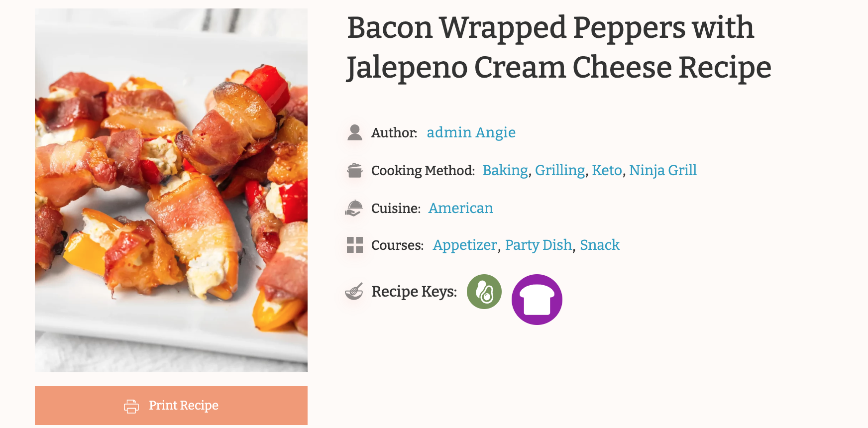The image size is (868, 428).
Task: Follow the Grilling link
Action: [x=560, y=170]
